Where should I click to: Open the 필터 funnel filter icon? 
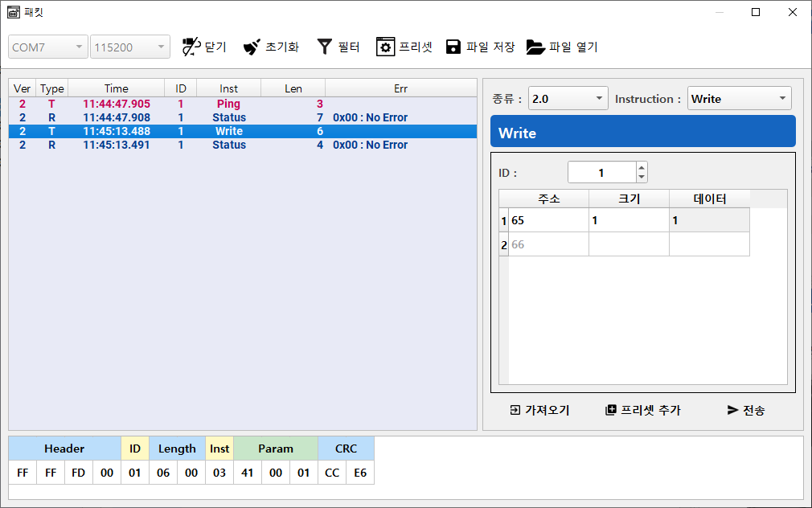324,47
